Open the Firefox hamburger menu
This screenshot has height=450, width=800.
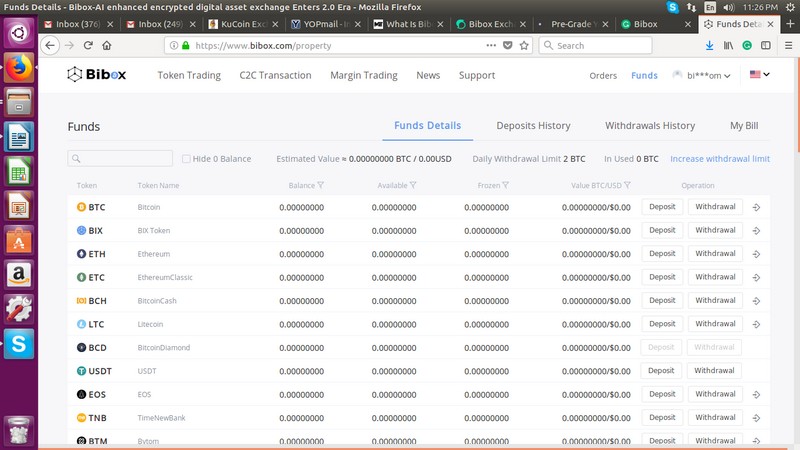(x=788, y=45)
